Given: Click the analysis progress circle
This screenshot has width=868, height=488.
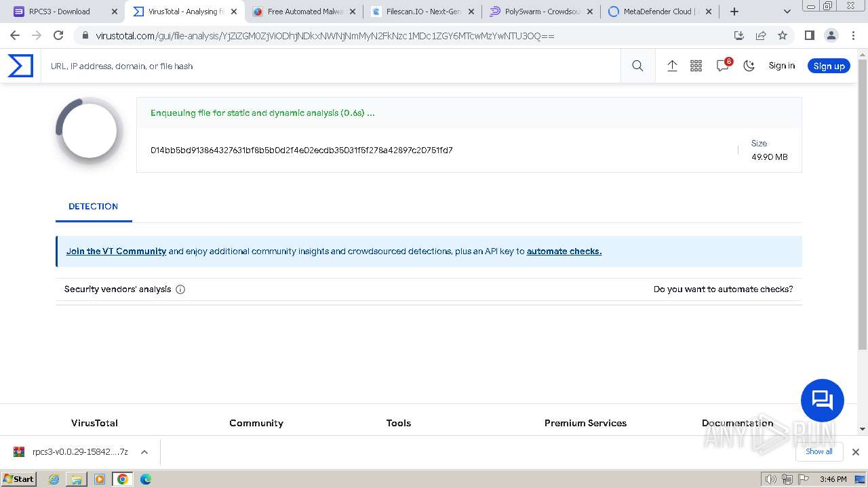Looking at the screenshot, I should tap(89, 131).
